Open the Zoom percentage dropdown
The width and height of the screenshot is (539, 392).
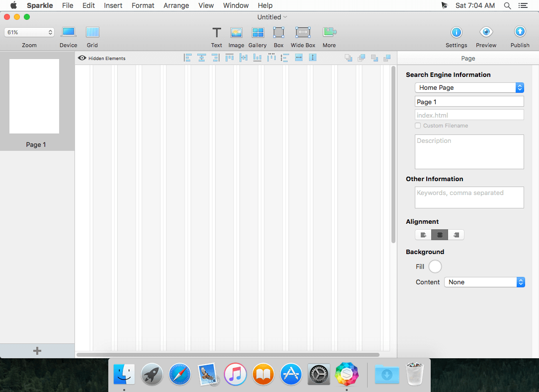coord(29,32)
